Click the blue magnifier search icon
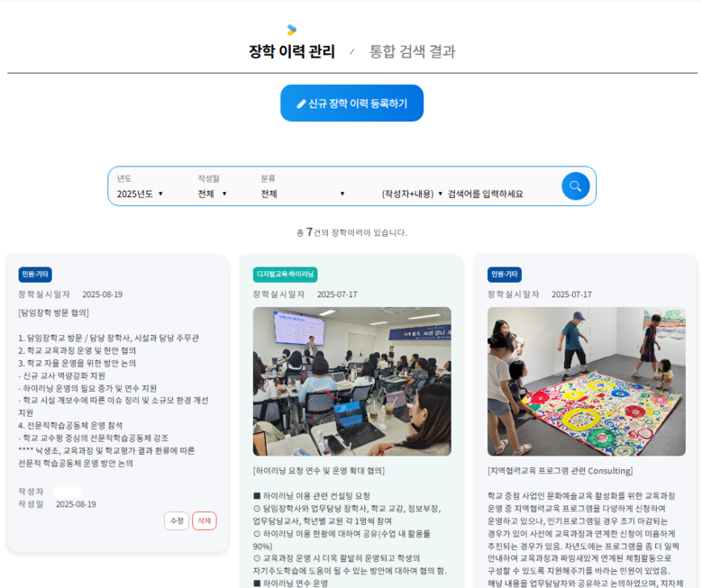Screen dimensions: 702x588 point(575,186)
